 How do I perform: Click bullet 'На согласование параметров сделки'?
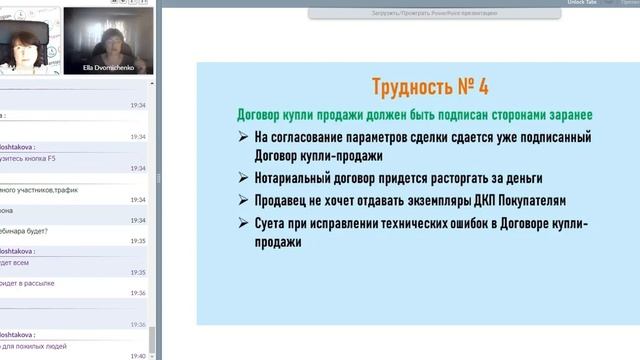tap(423, 146)
